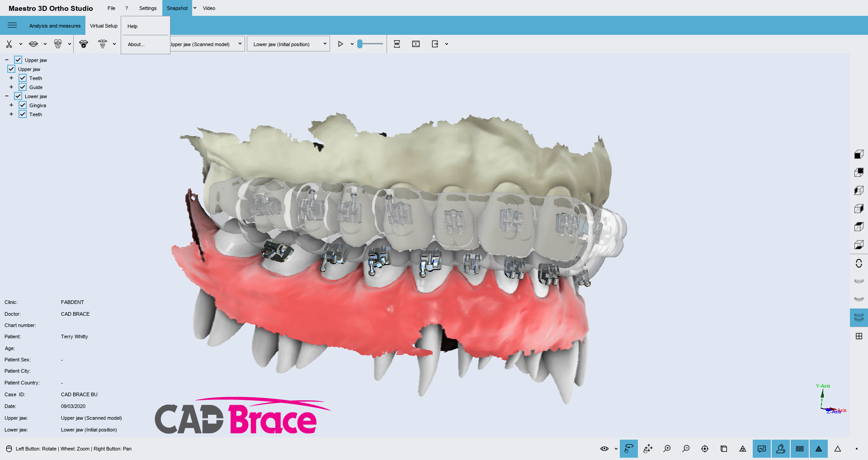This screenshot has height=460, width=868.
Task: Open the Lower jaw (Initial position) dropdown
Action: point(288,44)
